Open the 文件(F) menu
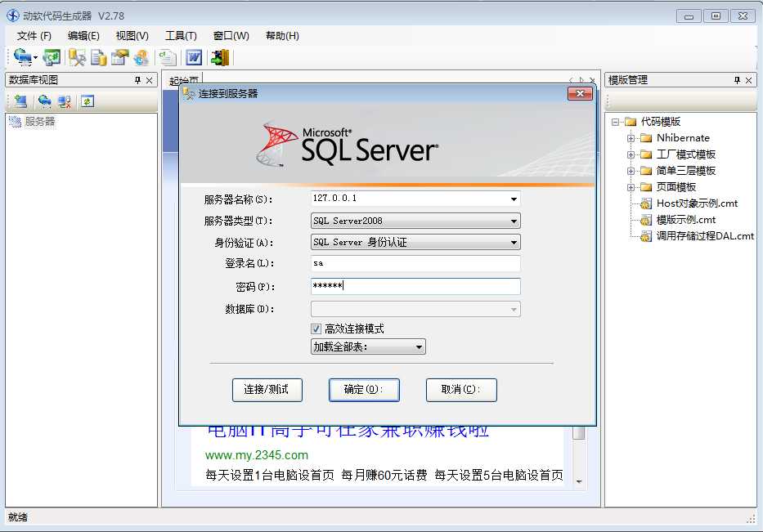 coord(34,35)
